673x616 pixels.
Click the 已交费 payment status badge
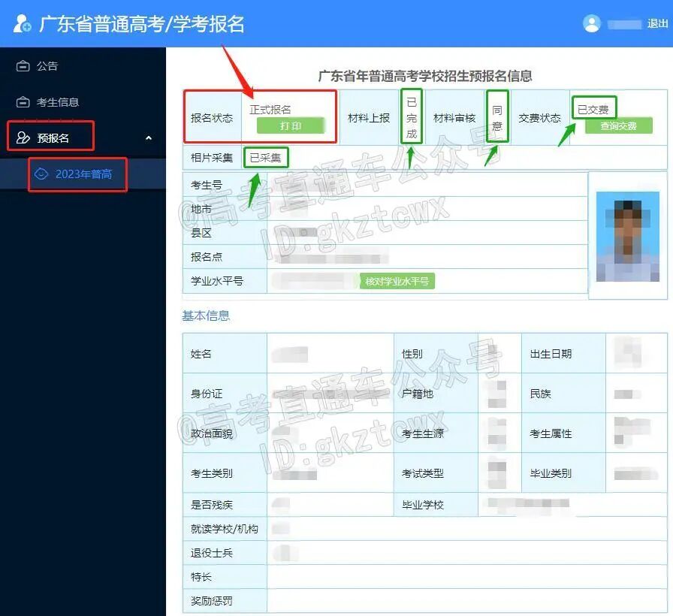pyautogui.click(x=594, y=107)
